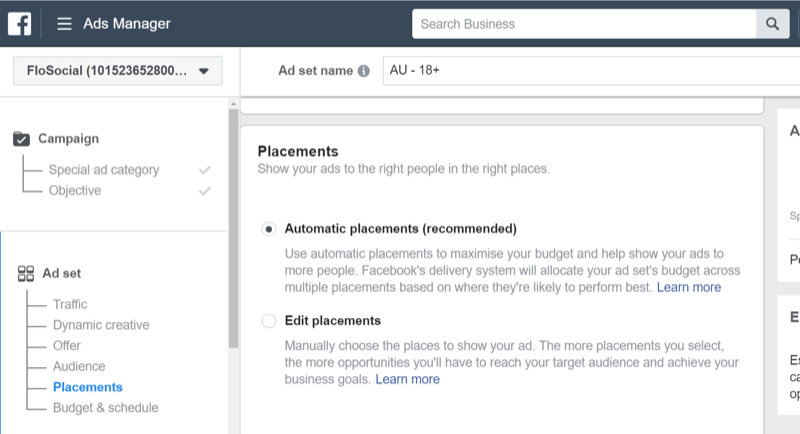
Task: Click the Ad set grid icon
Action: point(26,273)
